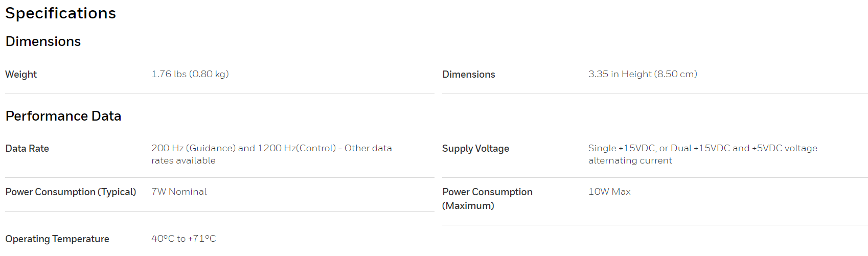Image resolution: width=868 pixels, height=256 pixels.
Task: Click the 'rates available' text line
Action: pyautogui.click(x=184, y=160)
